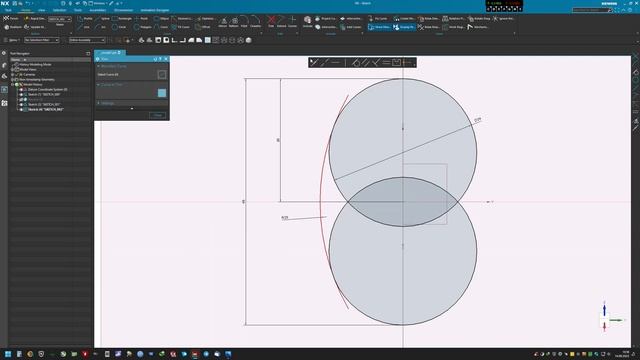640x360 pixels.
Task: Switch to the View ribbon tab
Action: [x=42, y=10]
